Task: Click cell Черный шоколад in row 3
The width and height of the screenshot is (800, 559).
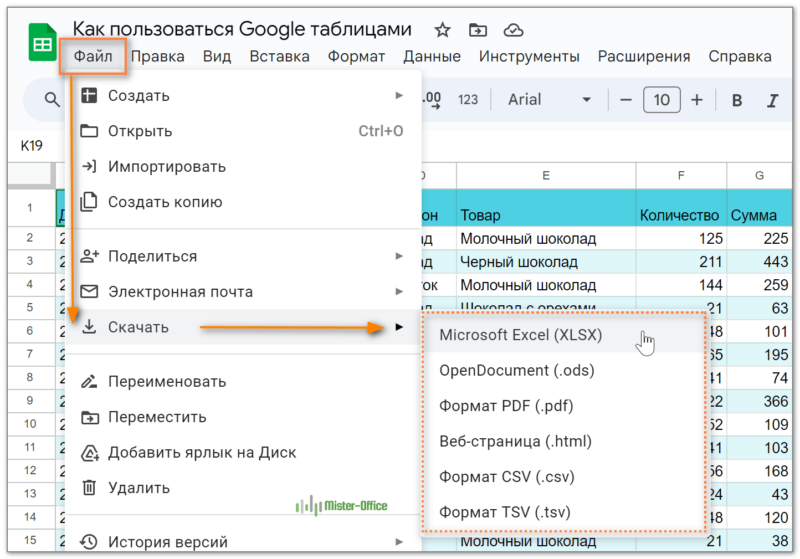Action: [546, 262]
